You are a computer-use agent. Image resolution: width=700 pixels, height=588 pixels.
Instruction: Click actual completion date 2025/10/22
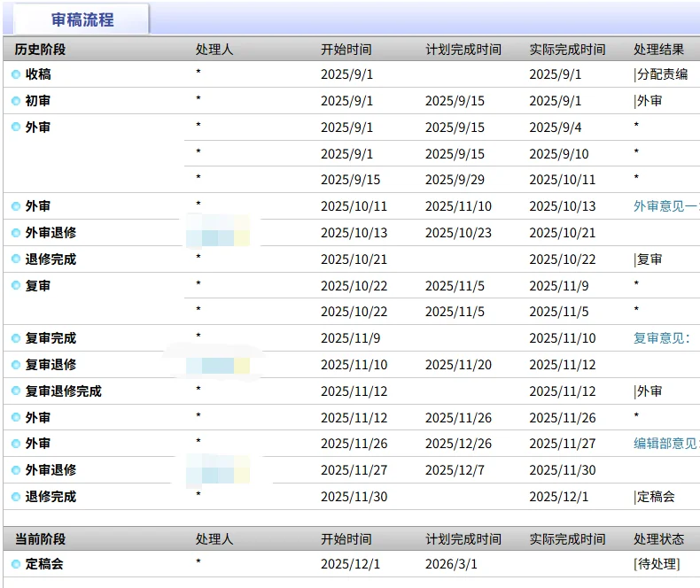click(x=563, y=259)
